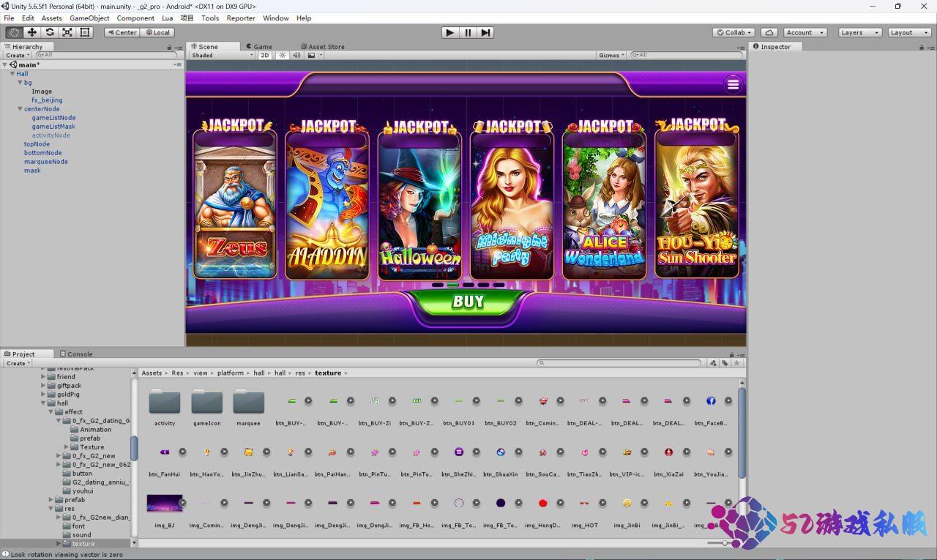Select the Rotate tool
Screen dimensions: 937x560
(x=50, y=32)
